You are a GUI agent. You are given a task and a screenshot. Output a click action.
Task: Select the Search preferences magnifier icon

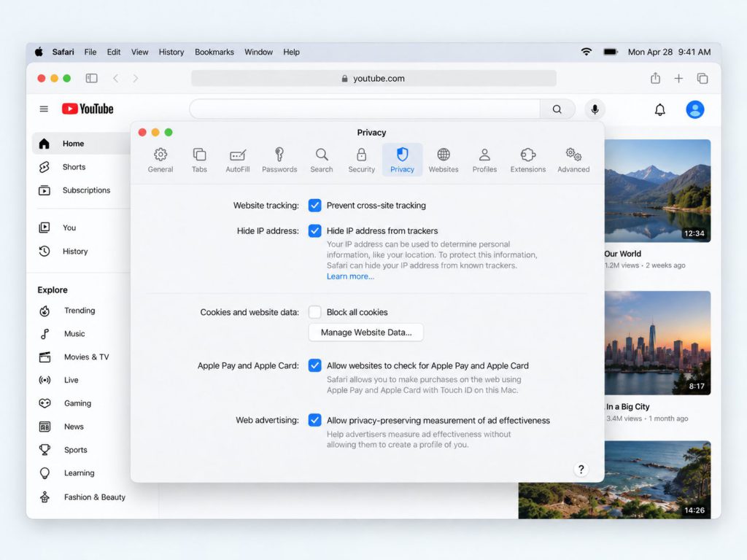point(322,155)
